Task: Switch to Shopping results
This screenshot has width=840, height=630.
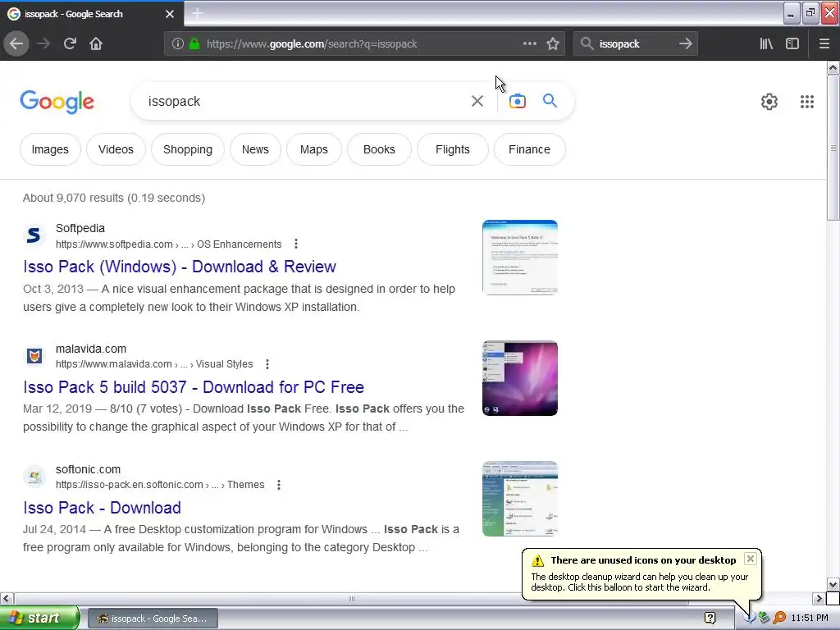Action: 188,149
